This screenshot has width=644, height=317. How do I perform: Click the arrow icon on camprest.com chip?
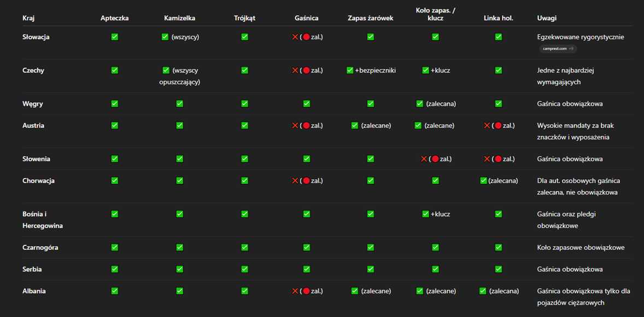click(571, 49)
